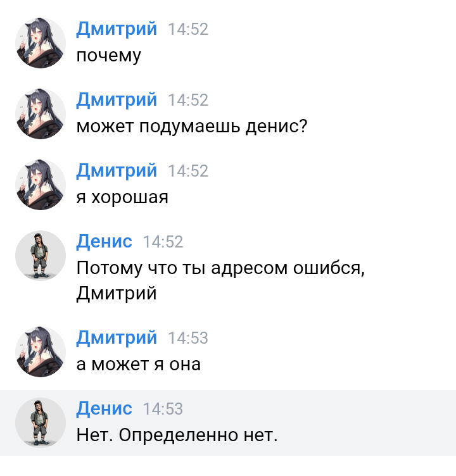Click 14:52 timestamp next to Денис
Screen dimensions: 456x476
163,242
